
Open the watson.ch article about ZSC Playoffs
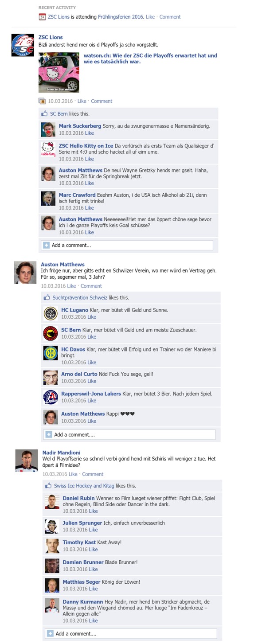[x=150, y=59]
